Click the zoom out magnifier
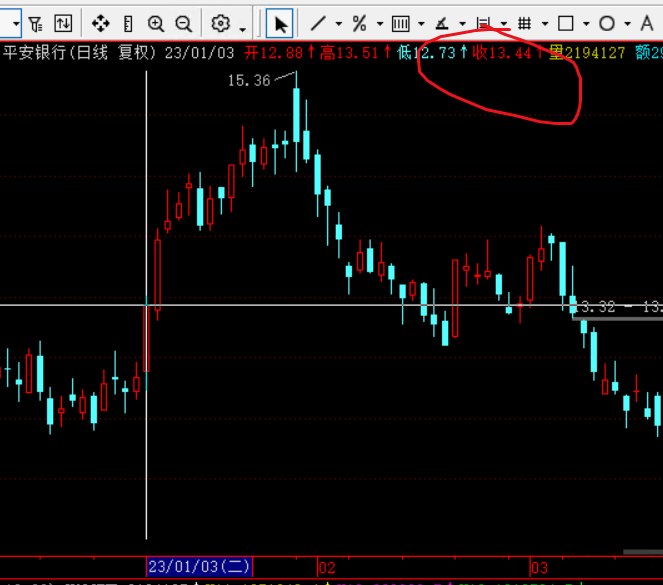 [x=184, y=24]
